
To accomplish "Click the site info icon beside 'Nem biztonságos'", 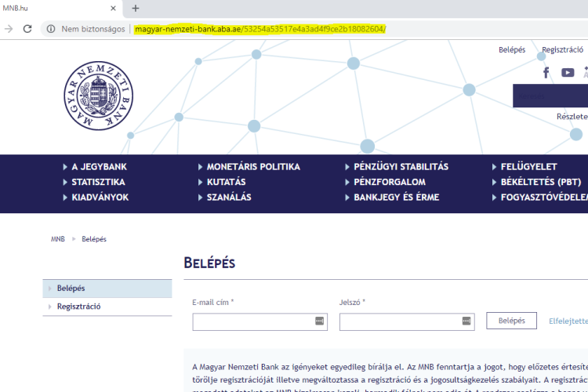I will tap(50, 29).
